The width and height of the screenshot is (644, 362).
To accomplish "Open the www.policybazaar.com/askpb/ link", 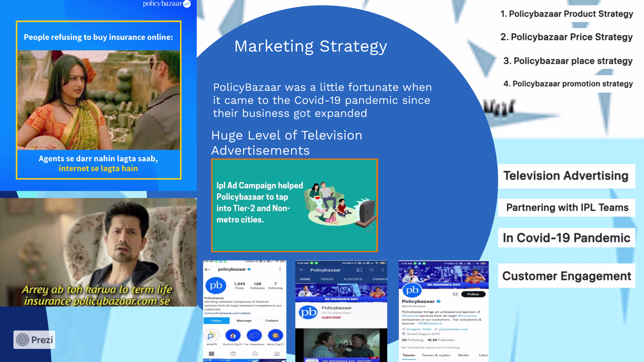I will click(x=228, y=313).
